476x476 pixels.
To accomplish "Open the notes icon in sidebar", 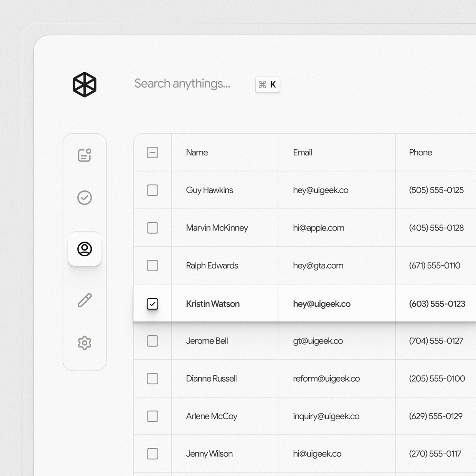I will 84,155.
